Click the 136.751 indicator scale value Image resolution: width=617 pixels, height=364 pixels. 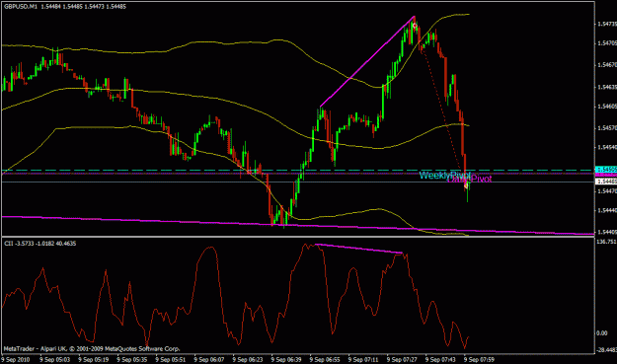coord(606,242)
